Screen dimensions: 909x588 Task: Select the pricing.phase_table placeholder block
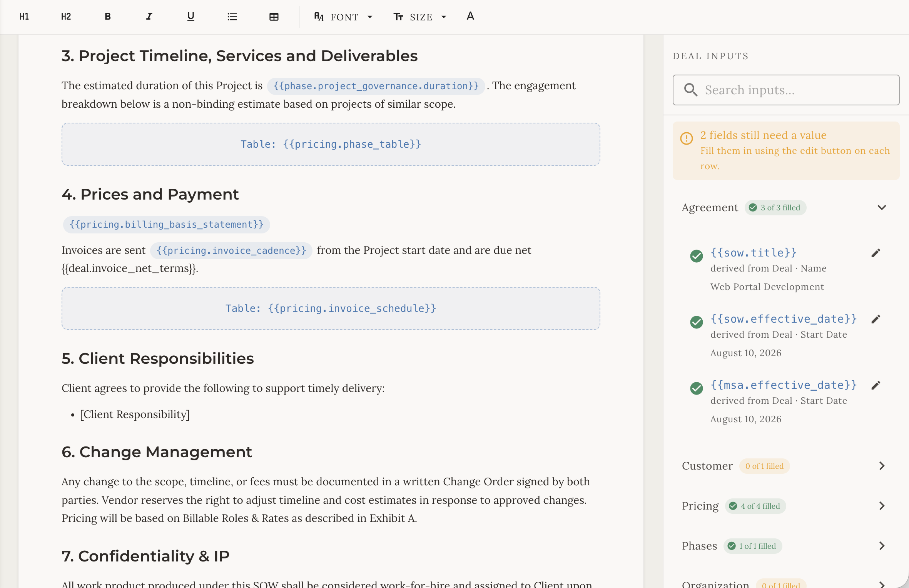[x=331, y=144]
